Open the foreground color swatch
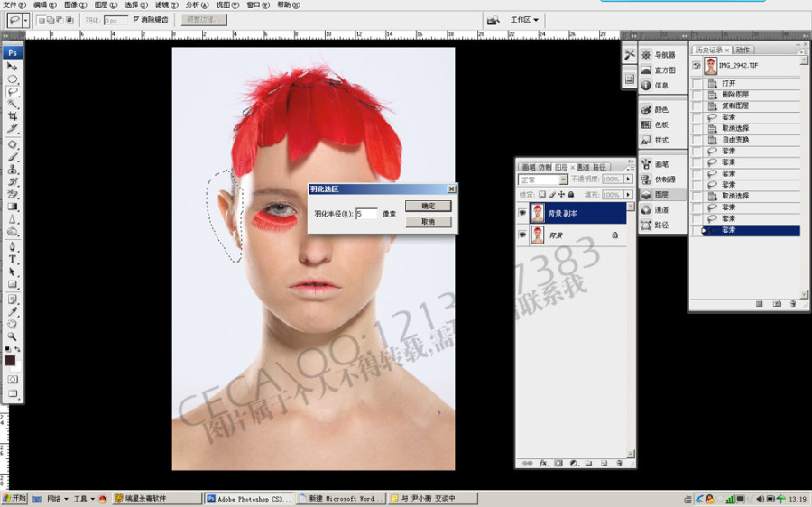The width and height of the screenshot is (812, 507). pos(10,361)
